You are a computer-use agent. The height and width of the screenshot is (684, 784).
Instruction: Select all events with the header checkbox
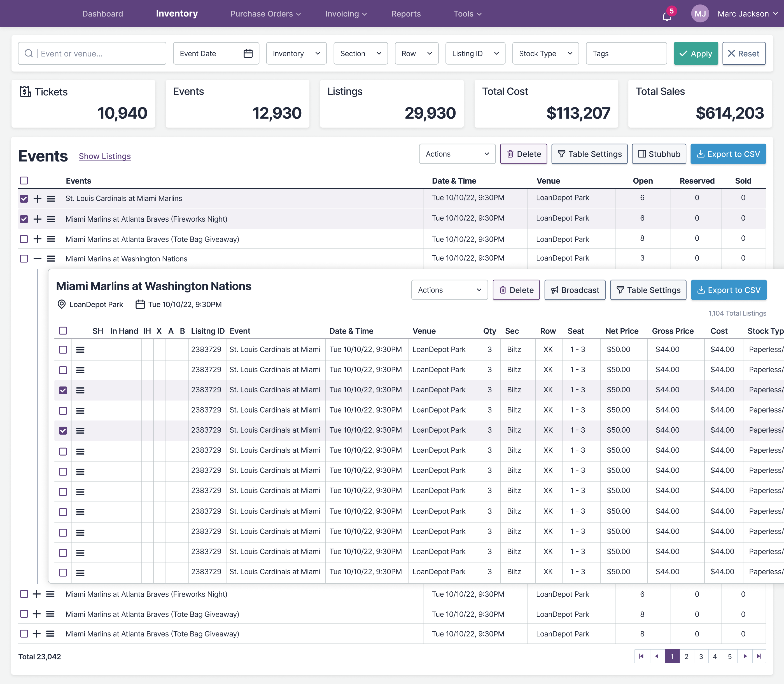click(x=24, y=181)
